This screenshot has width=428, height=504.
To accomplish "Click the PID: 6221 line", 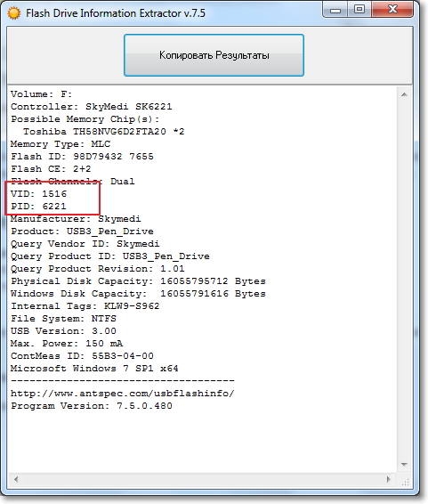I will [x=38, y=207].
